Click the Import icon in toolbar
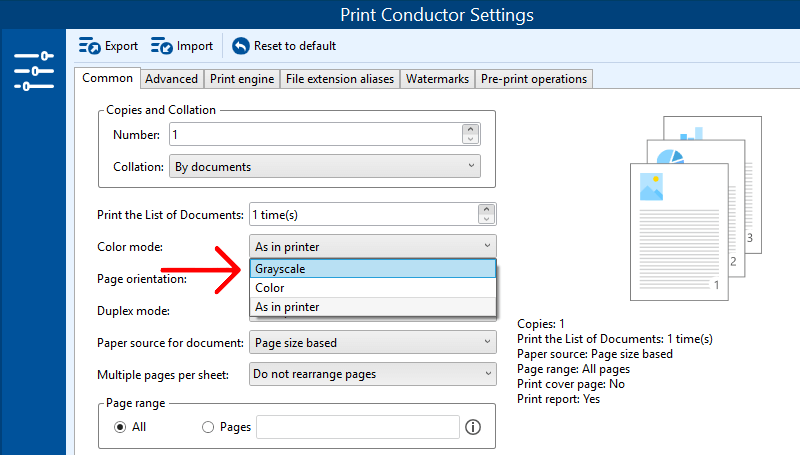Viewport: 800px width, 455px height. point(162,46)
